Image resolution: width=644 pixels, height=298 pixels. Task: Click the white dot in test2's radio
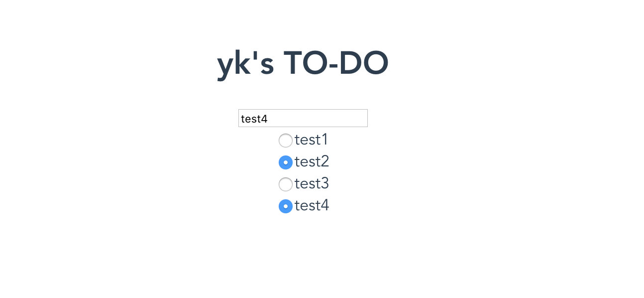(x=286, y=162)
